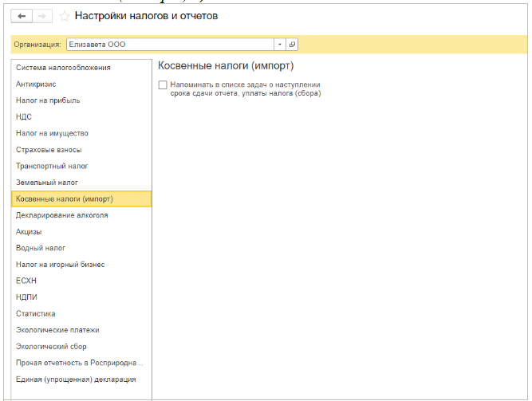Open Налог на игорный бизнес settings
Image resolution: width=532 pixels, height=401 pixels.
(60, 264)
